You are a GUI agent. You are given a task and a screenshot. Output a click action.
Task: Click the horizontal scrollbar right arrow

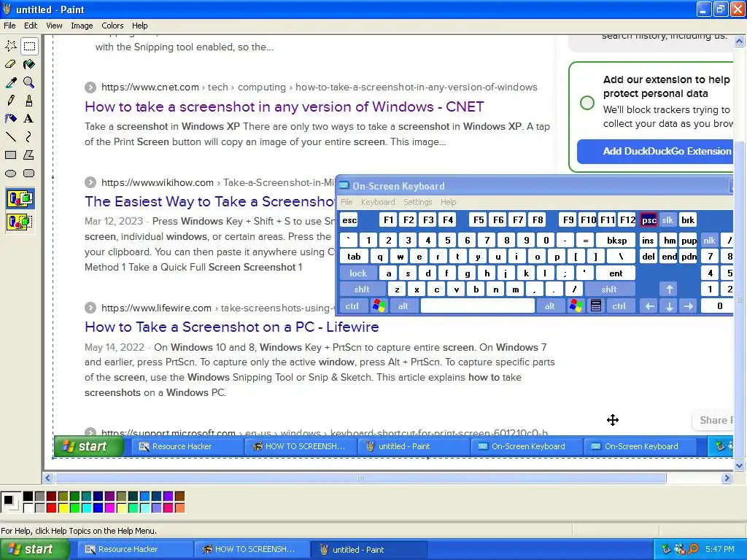[x=727, y=478]
